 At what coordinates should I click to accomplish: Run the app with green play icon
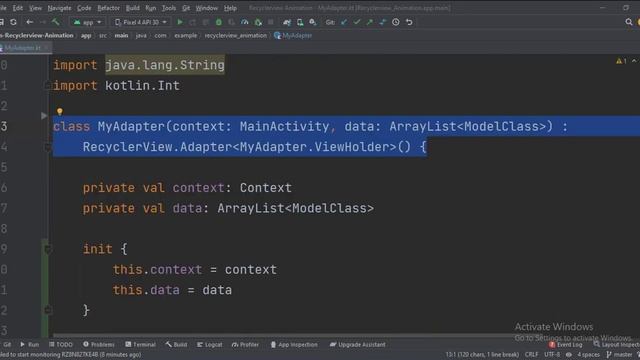pyautogui.click(x=180, y=22)
